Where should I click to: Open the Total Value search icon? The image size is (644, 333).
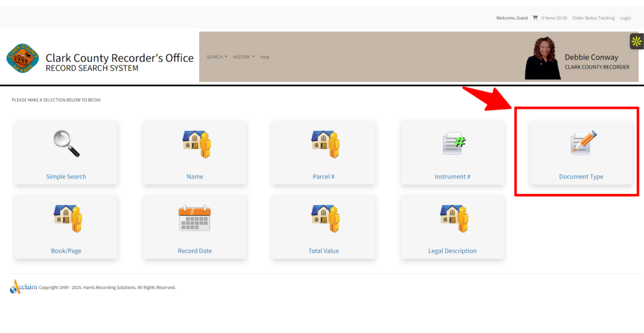[325, 218]
